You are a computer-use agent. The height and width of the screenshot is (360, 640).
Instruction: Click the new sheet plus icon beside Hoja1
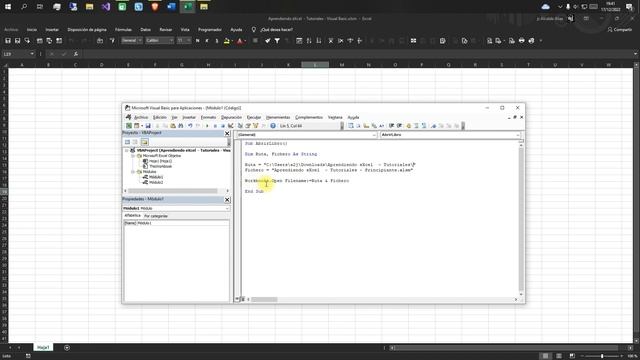click(x=67, y=348)
